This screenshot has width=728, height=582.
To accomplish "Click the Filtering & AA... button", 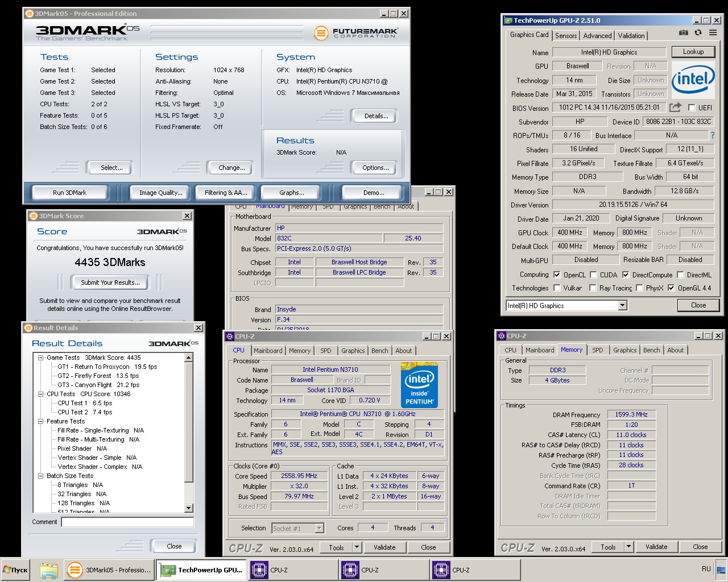I will point(226,193).
